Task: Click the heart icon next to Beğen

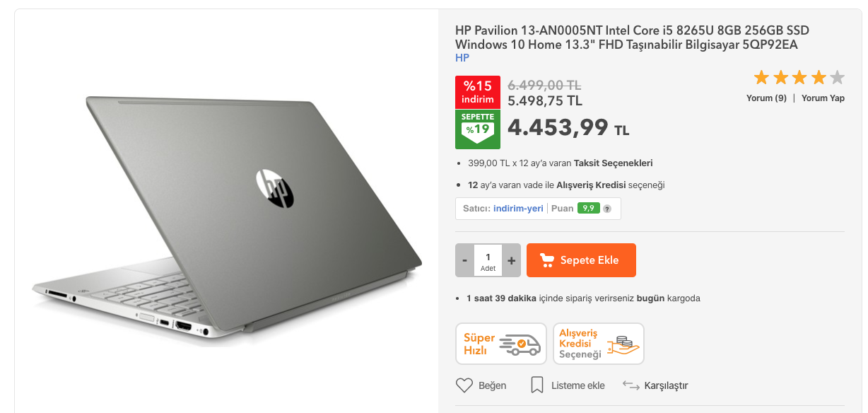Action: 464,385
